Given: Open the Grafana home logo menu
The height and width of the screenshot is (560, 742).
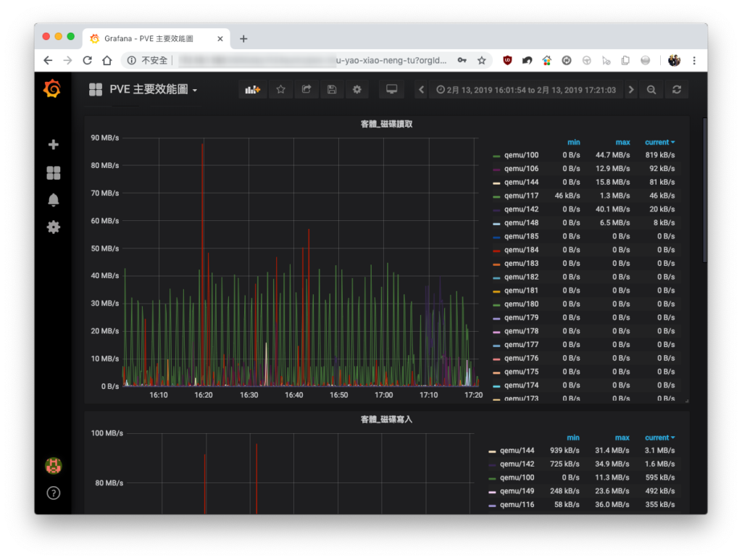Looking at the screenshot, I should click(52, 88).
